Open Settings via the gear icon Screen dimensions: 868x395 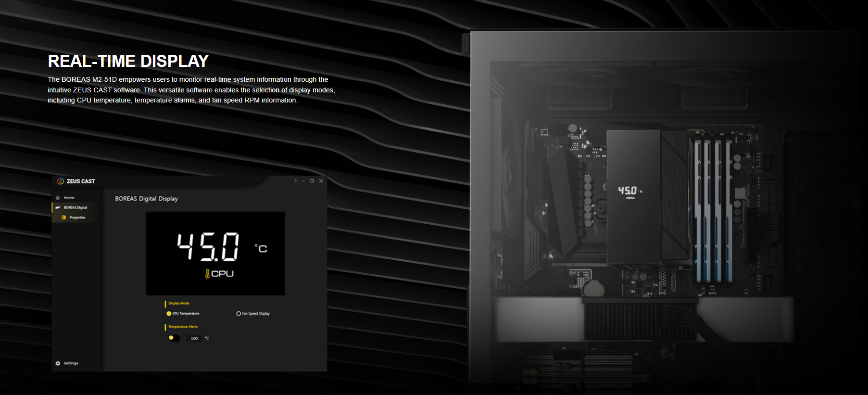pyautogui.click(x=58, y=363)
